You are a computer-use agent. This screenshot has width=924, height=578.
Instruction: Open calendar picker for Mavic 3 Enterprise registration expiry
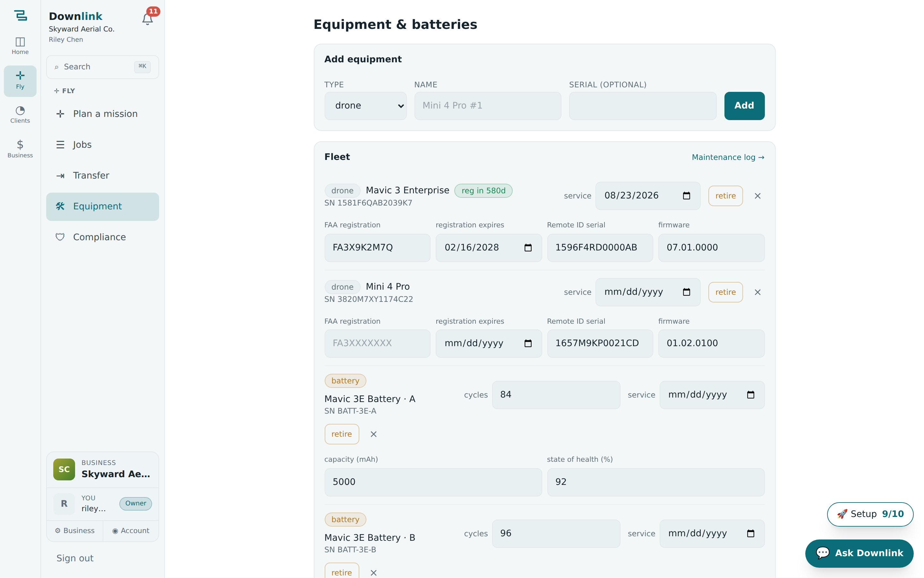coord(528,248)
